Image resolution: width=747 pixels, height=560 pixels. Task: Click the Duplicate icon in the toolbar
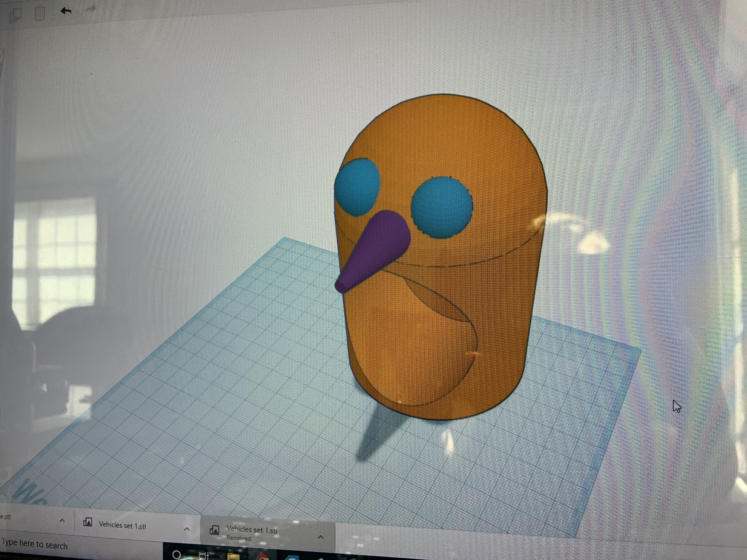[x=16, y=14]
